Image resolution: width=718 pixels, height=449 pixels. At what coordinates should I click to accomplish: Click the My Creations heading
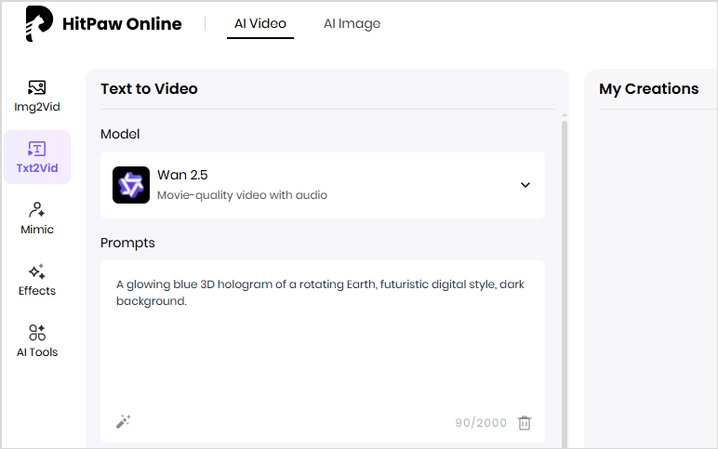click(x=648, y=89)
